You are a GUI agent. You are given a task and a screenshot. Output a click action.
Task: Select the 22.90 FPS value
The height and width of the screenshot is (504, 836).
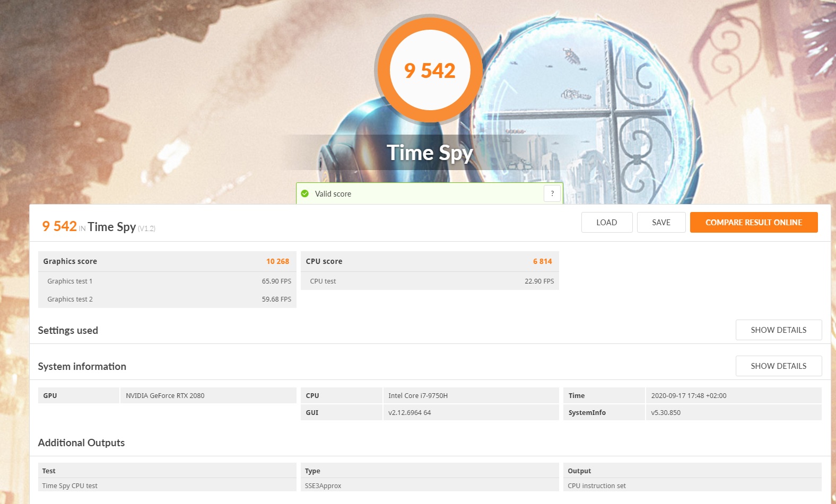pyautogui.click(x=539, y=281)
